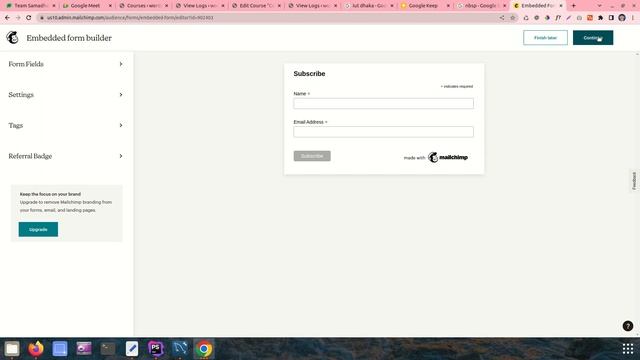Toggle the browser side panel icon
Screen dimensions: 640x360
[x=611, y=18]
